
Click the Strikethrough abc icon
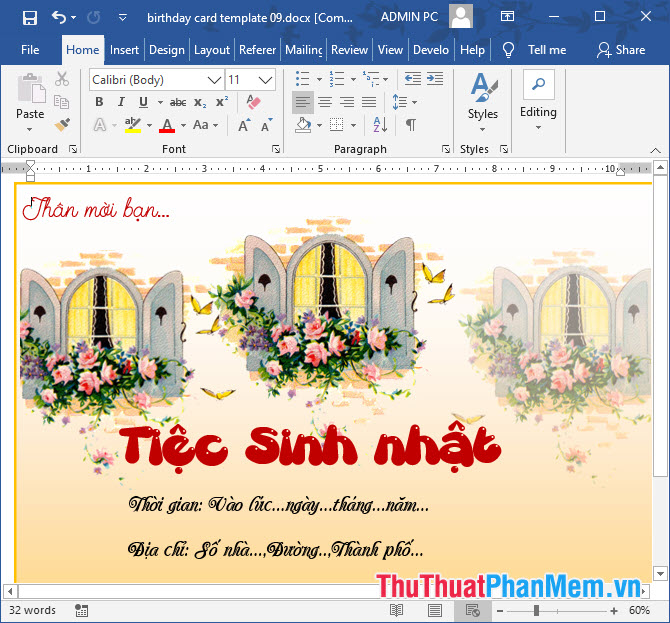coord(178,102)
